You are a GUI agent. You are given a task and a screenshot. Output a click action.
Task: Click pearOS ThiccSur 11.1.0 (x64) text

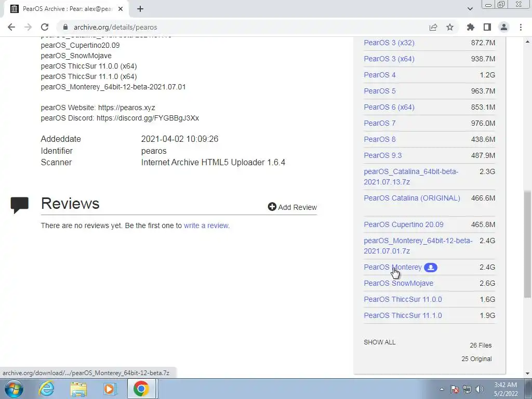click(89, 77)
